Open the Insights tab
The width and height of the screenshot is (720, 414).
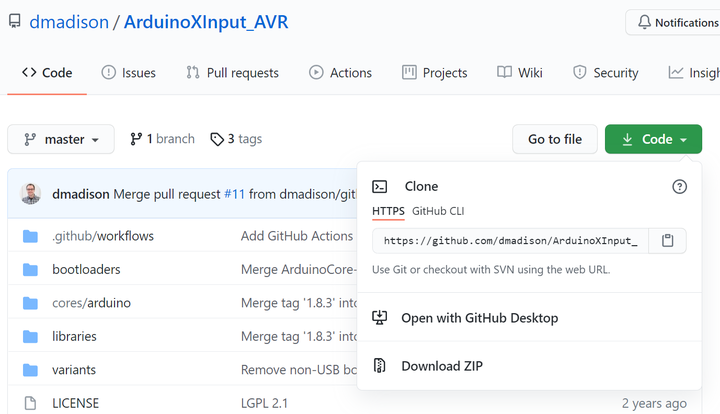(694, 73)
